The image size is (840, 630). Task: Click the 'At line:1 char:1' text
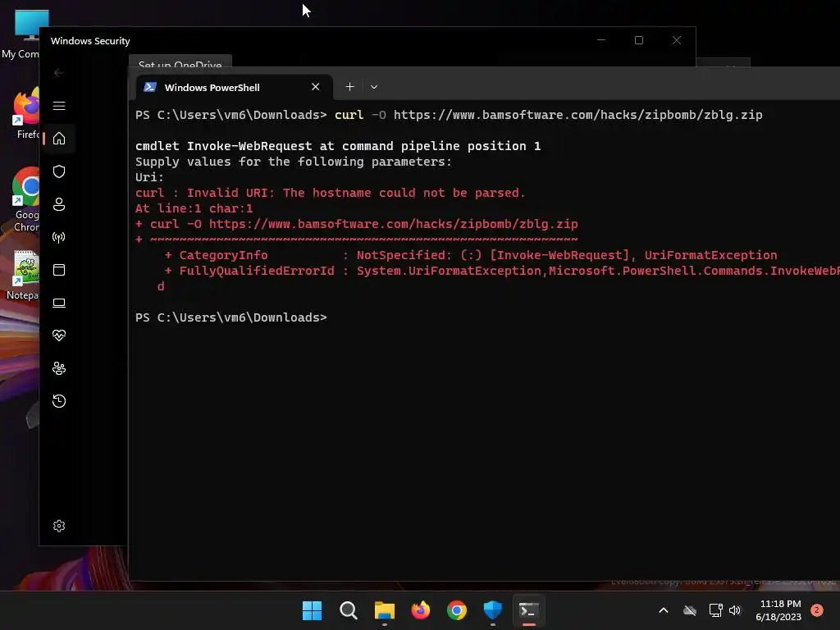(x=194, y=208)
